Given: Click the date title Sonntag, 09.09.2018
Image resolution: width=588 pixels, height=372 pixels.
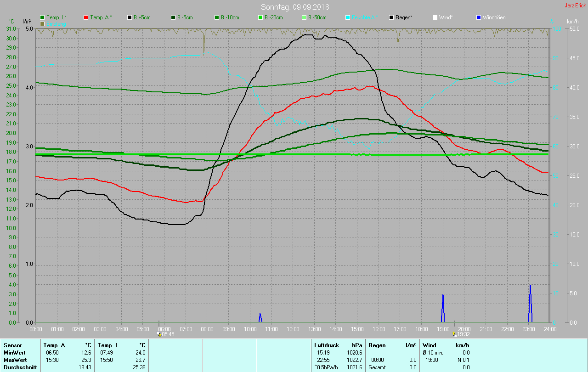Looking at the screenshot, I should [295, 7].
